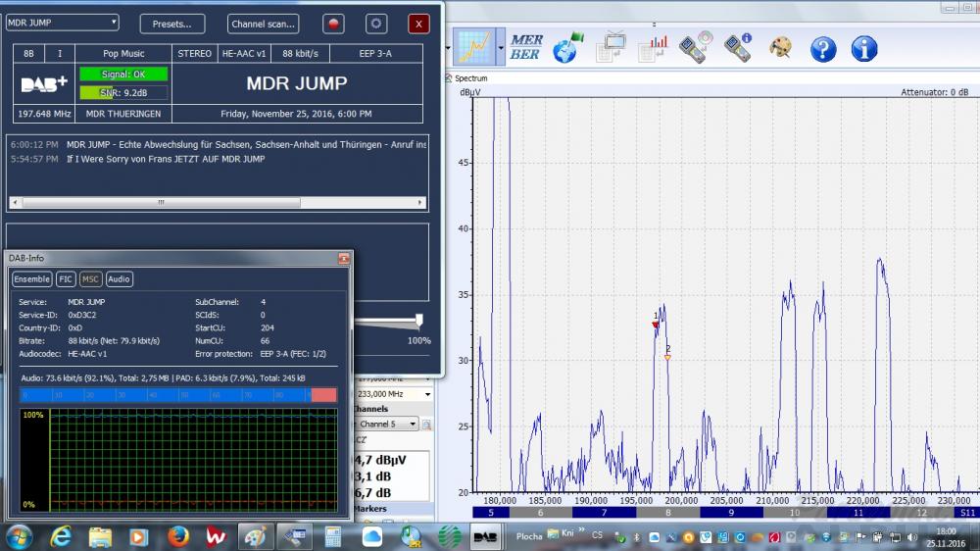Screen dimensions: 980x551
Task: Select the spectrum graph toolbar icon
Action: coord(474,47)
